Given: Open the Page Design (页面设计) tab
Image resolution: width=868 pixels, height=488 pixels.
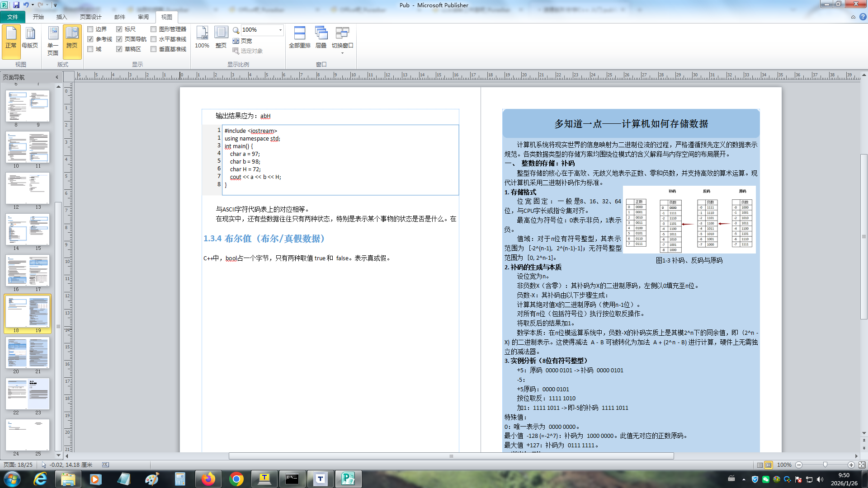Looking at the screenshot, I should (90, 17).
